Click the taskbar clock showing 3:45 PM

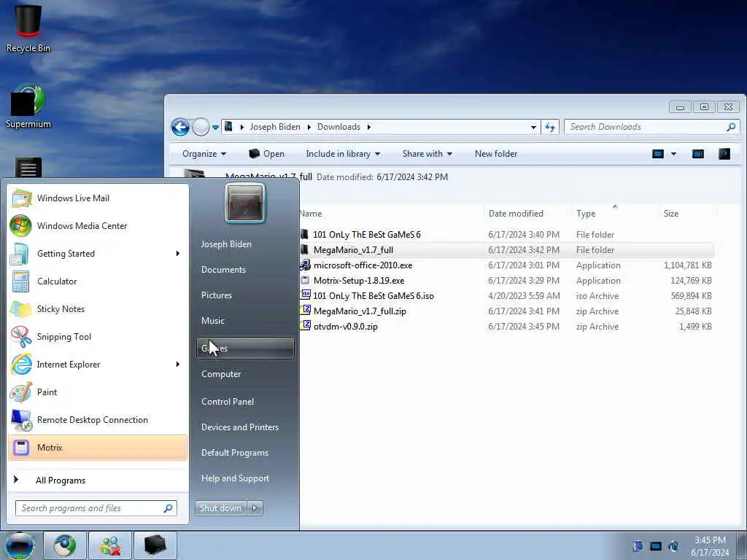point(710,546)
